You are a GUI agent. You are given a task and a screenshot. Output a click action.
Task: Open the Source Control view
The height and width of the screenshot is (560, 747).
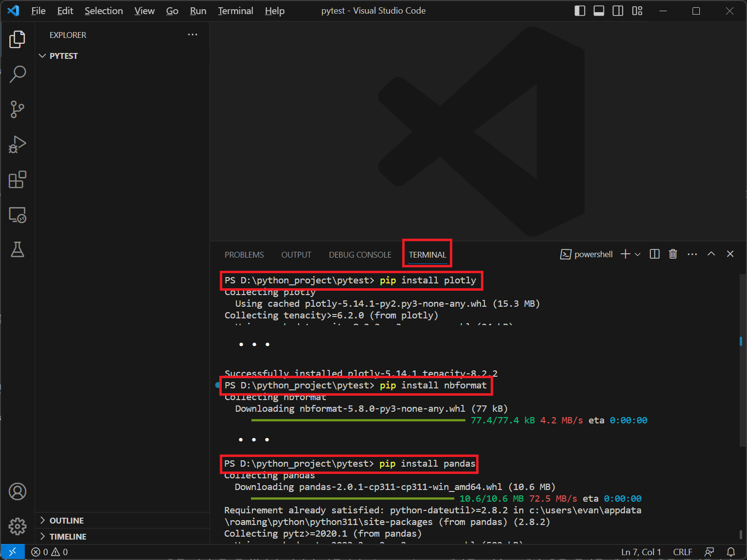coord(18,109)
